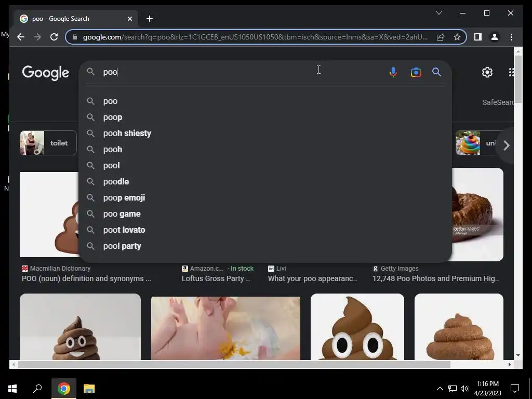Click Chrome icon in taskbar
532x399 pixels.
(63, 389)
